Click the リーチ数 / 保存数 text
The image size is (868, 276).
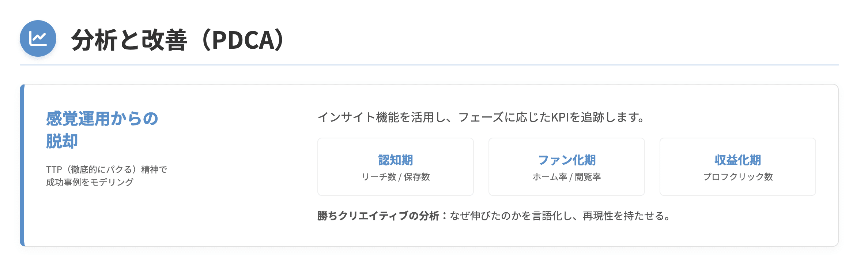coord(395,177)
